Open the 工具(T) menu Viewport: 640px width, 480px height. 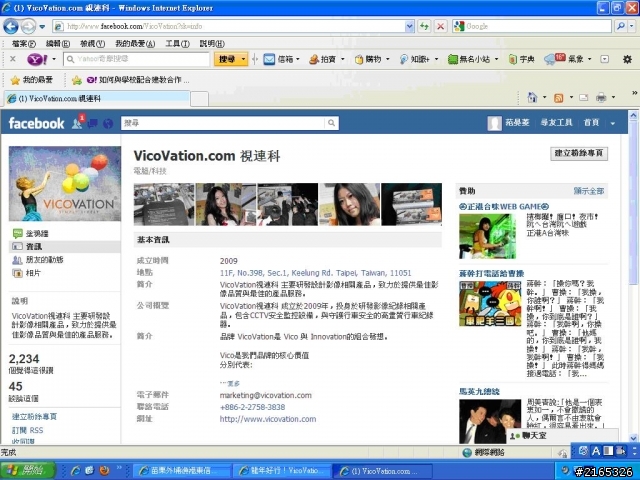pyautogui.click(x=177, y=44)
